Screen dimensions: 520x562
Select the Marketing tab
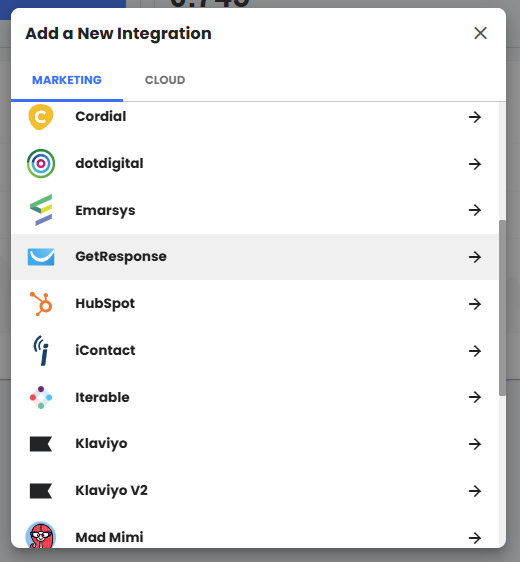(x=67, y=80)
